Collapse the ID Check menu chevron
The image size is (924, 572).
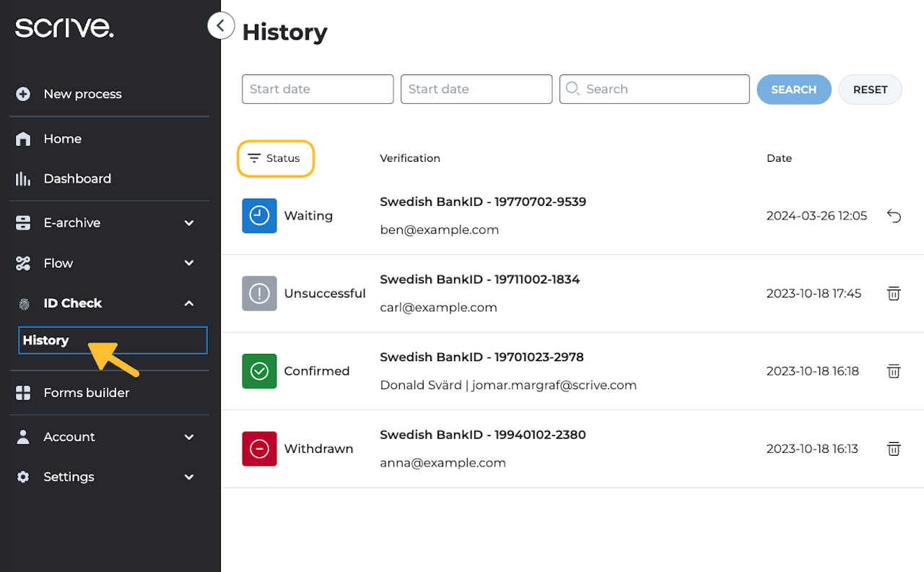coord(189,303)
